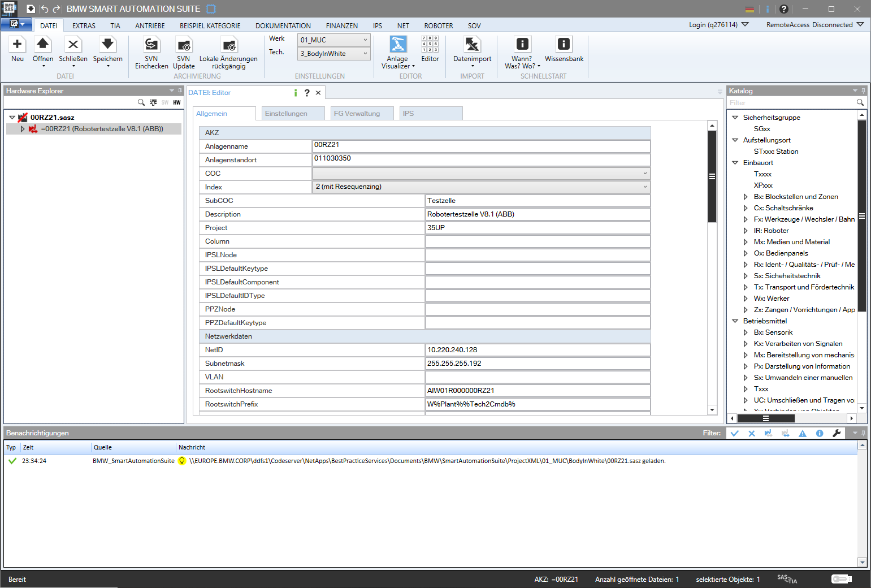Click the key dongle status icon
The width and height of the screenshot is (871, 588).
click(x=842, y=579)
